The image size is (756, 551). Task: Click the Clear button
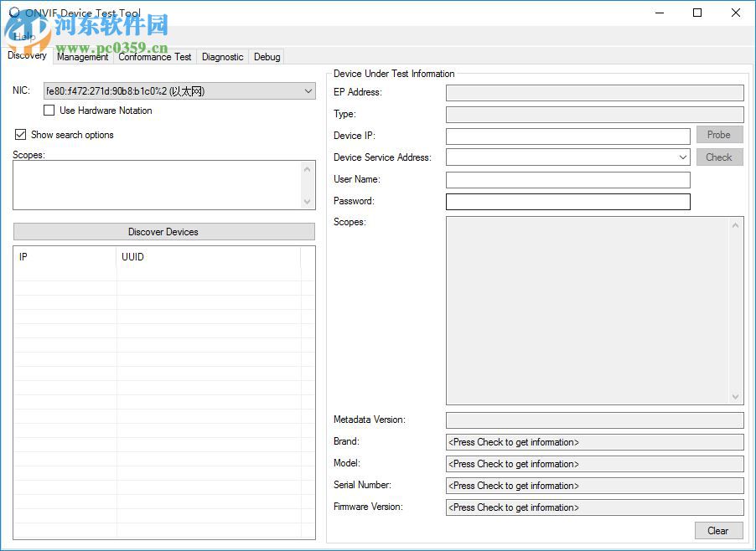pos(718,530)
